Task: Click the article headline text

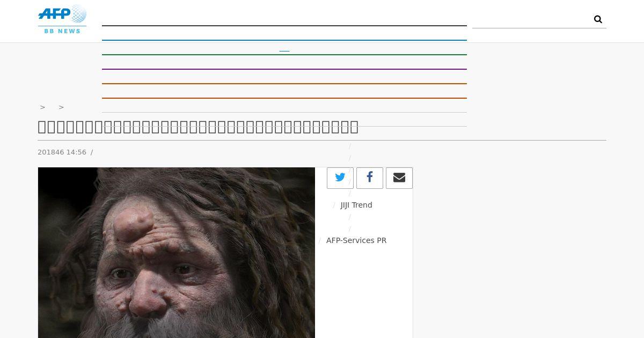Action: [198, 127]
